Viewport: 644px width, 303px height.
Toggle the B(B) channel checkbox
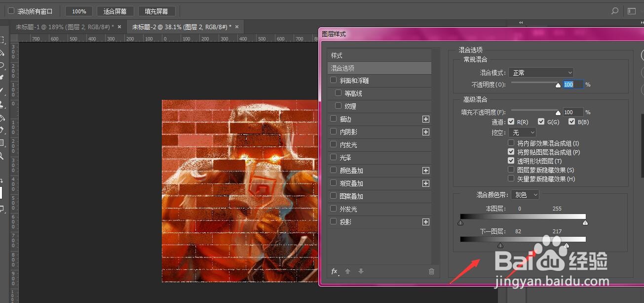pyautogui.click(x=572, y=122)
